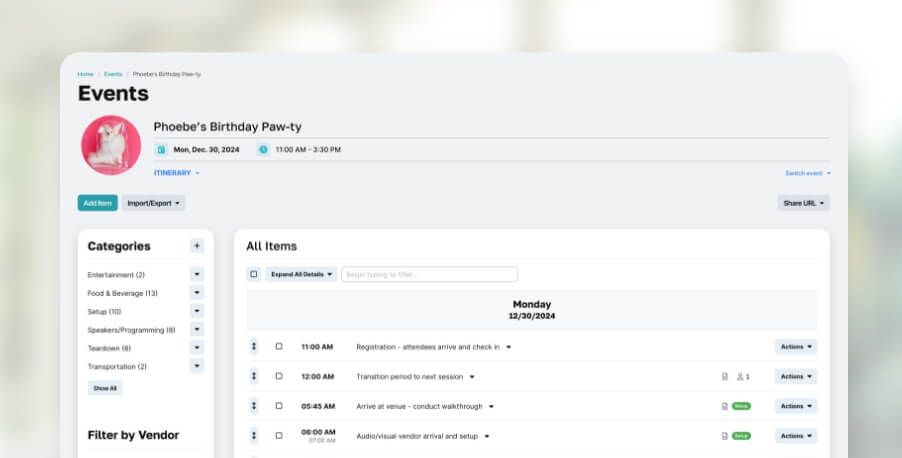Go to Home breadcrumb link

85,74
